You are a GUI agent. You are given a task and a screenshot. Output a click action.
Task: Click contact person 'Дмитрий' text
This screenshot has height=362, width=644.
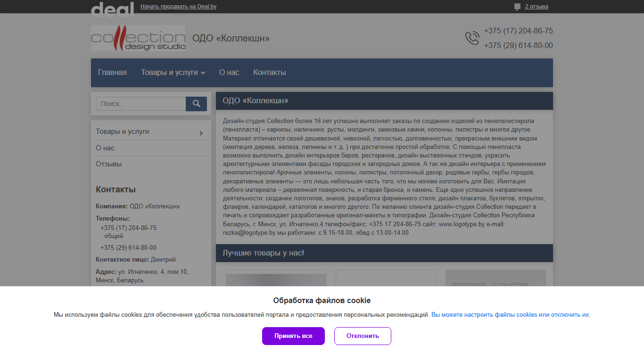tap(163, 260)
